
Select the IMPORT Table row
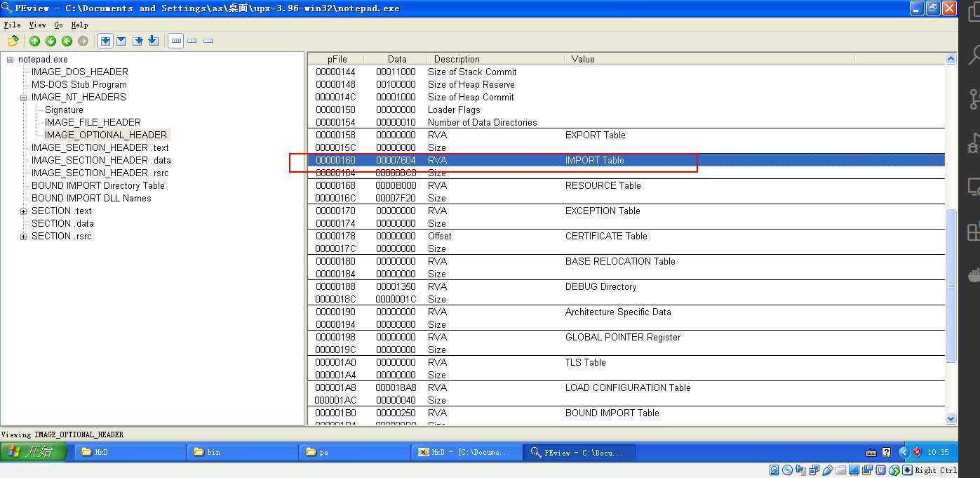point(626,160)
